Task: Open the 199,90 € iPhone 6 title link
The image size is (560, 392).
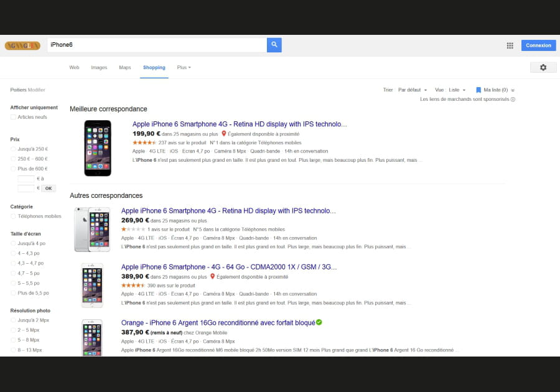Action: [x=240, y=124]
